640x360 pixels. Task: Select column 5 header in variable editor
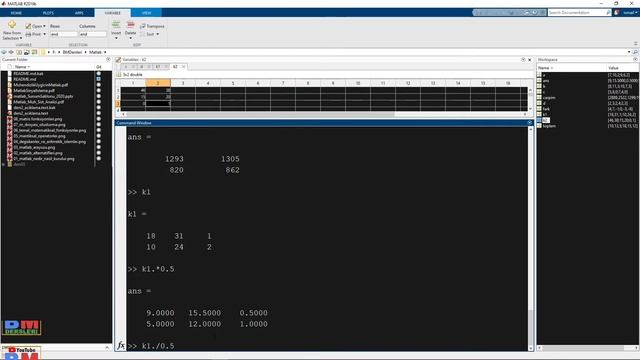(233, 83)
